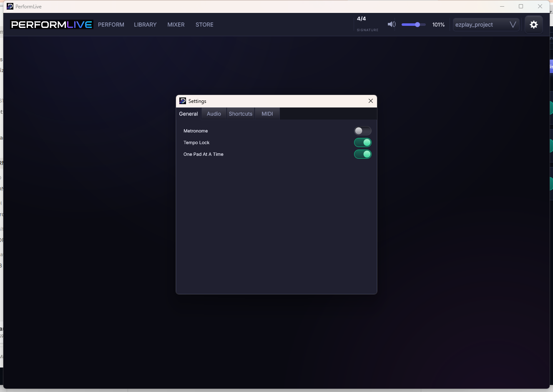Switch to the Shortcuts tab
This screenshot has width=553, height=392.
[x=241, y=114]
